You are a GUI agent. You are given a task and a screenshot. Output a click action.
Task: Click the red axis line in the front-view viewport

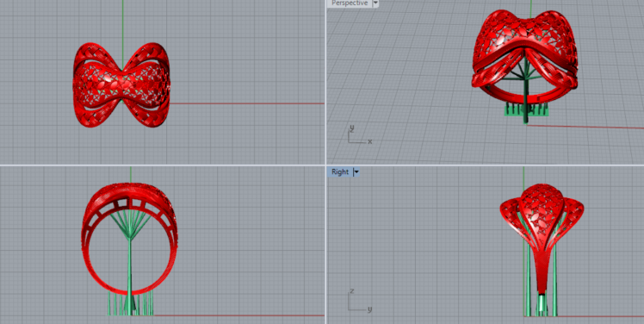[x=239, y=315]
